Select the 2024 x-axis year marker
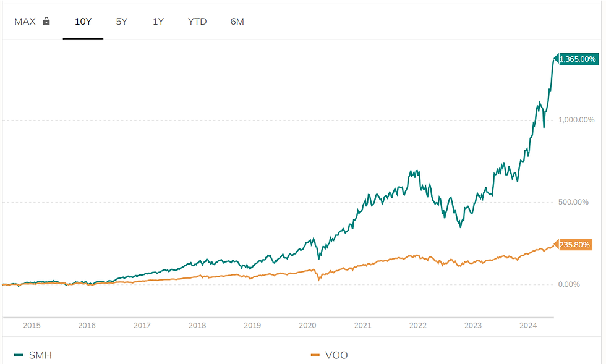 tap(528, 326)
